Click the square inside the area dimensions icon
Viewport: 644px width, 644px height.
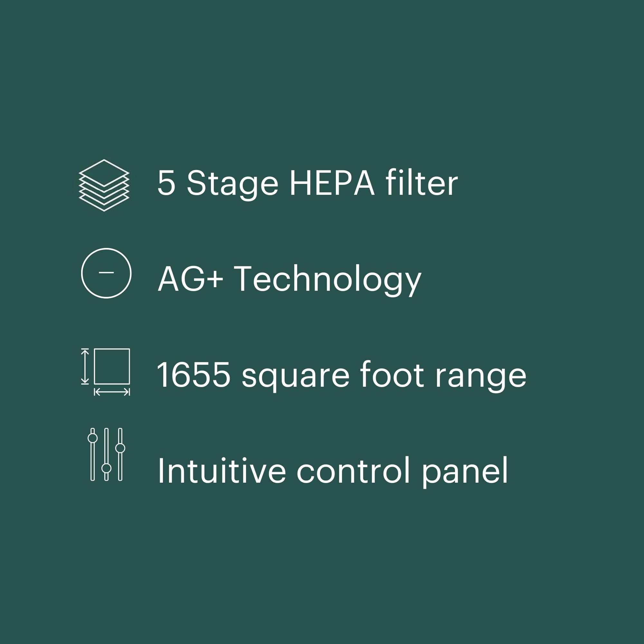[112, 366]
